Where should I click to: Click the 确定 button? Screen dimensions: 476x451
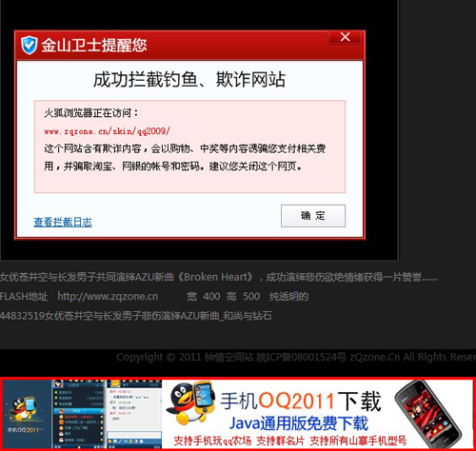click(x=313, y=216)
